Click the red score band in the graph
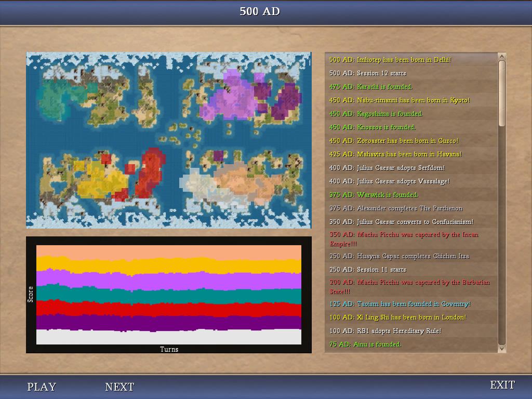532x399 pixels. pos(169,310)
